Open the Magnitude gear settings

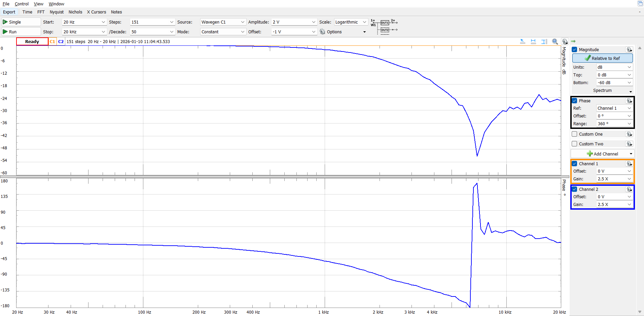tap(629, 49)
